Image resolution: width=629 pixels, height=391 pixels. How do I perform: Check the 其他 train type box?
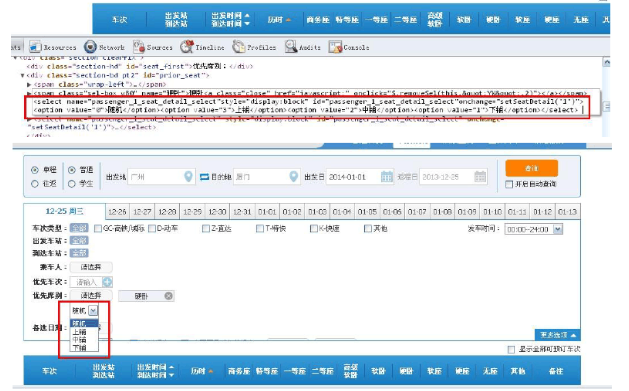coord(367,229)
